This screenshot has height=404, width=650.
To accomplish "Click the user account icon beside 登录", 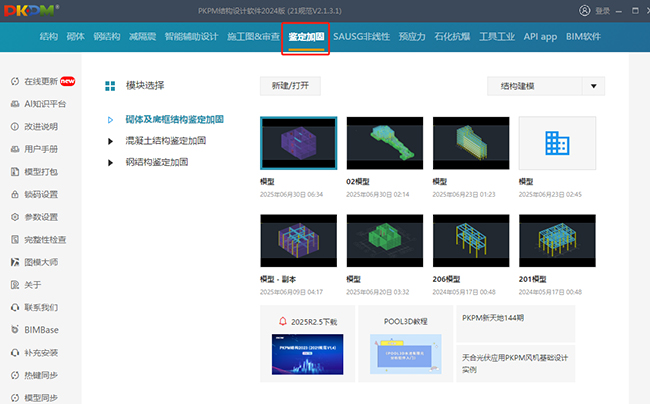I will tap(585, 11).
